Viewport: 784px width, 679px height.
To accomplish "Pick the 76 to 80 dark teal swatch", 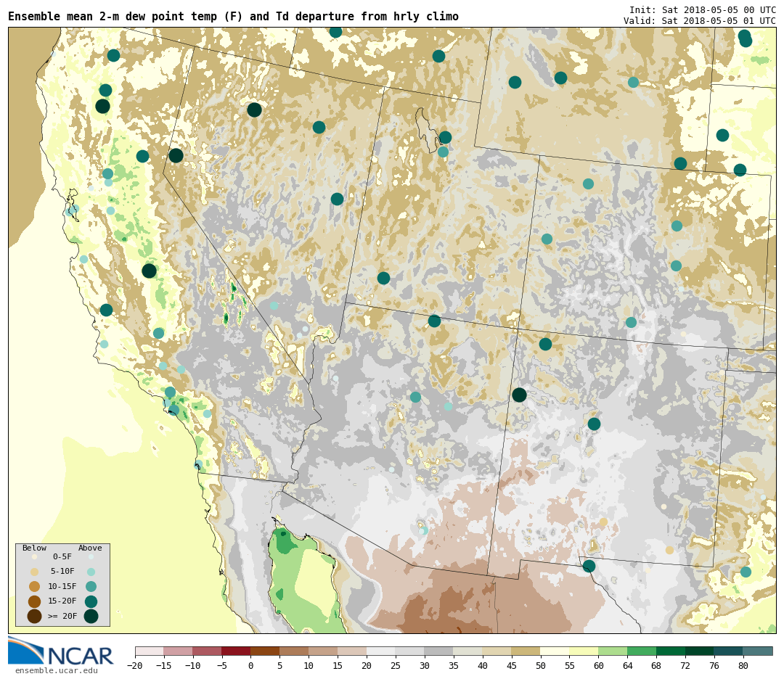I will tap(730, 651).
